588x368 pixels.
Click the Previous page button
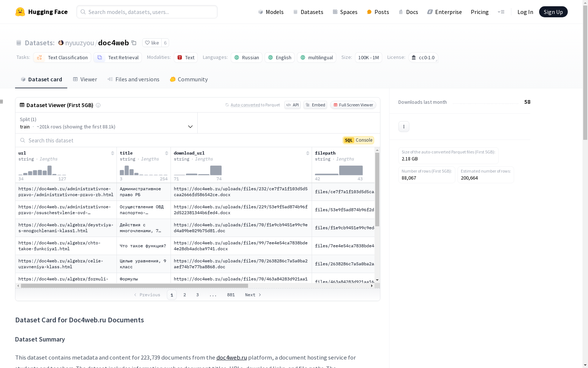[147, 295]
